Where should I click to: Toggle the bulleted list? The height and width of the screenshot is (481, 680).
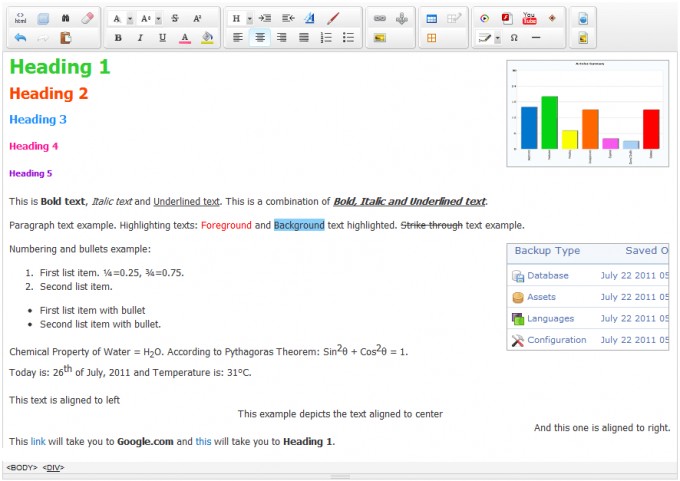click(x=348, y=38)
